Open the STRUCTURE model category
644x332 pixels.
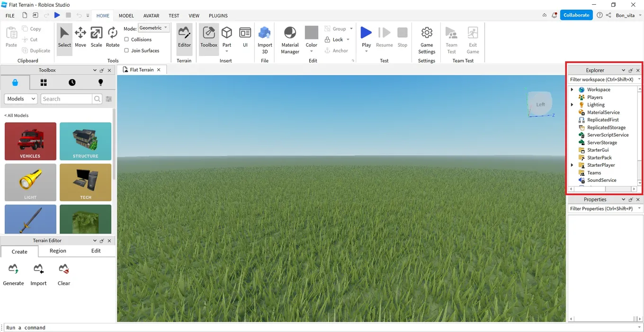tap(86, 141)
